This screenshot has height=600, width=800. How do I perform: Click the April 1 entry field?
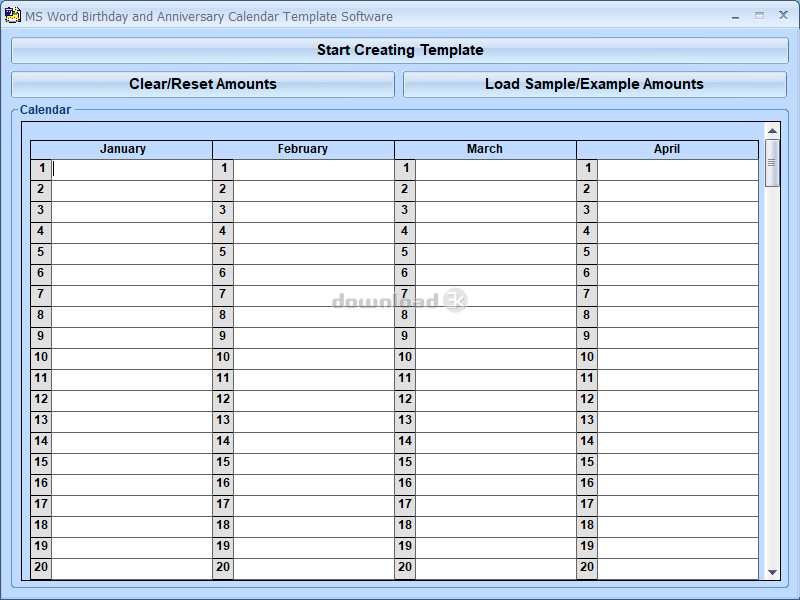tap(678, 170)
